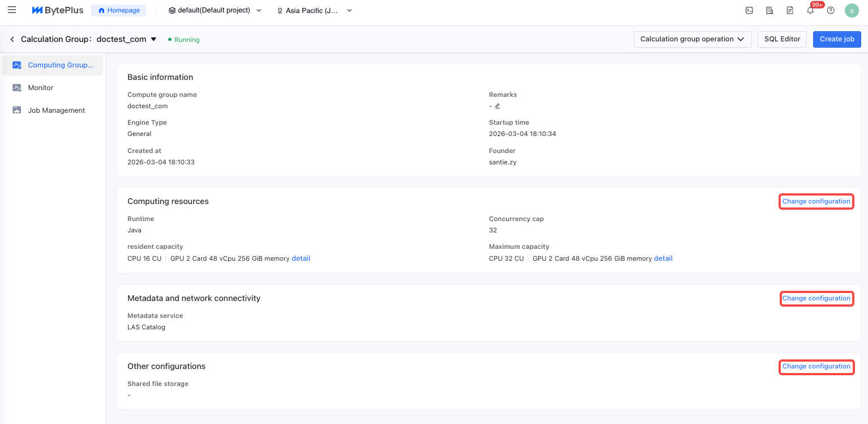868x424 pixels.
Task: Select Monitor in the sidebar
Action: tap(41, 88)
